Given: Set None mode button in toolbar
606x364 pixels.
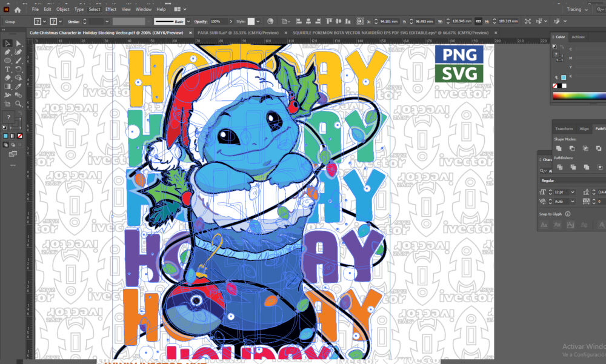Looking at the screenshot, I should click(x=20, y=136).
